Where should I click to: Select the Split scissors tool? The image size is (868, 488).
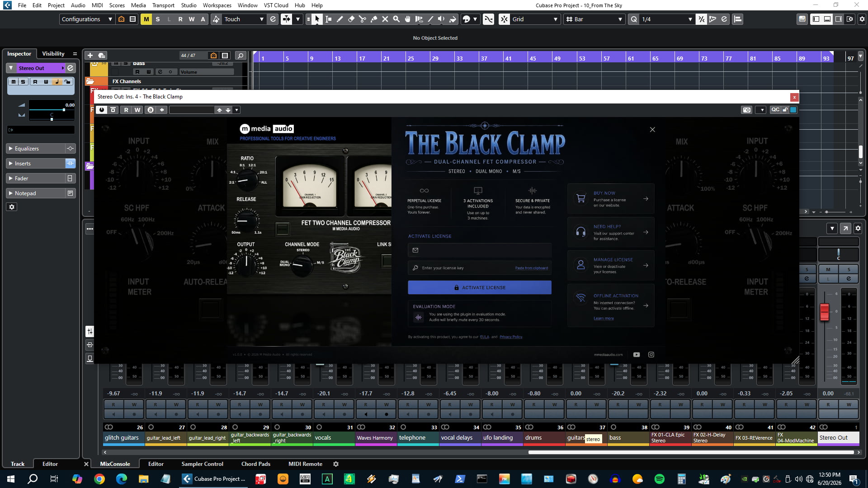coord(362,19)
